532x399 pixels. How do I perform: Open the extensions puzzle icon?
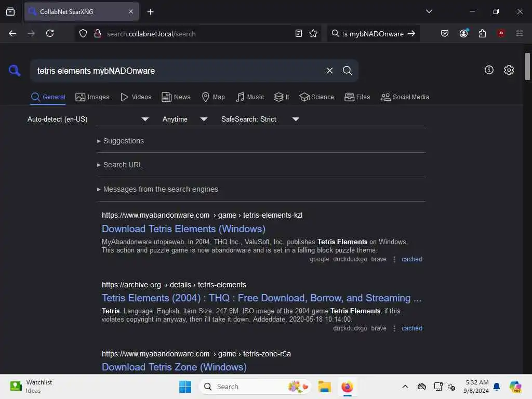(x=482, y=33)
